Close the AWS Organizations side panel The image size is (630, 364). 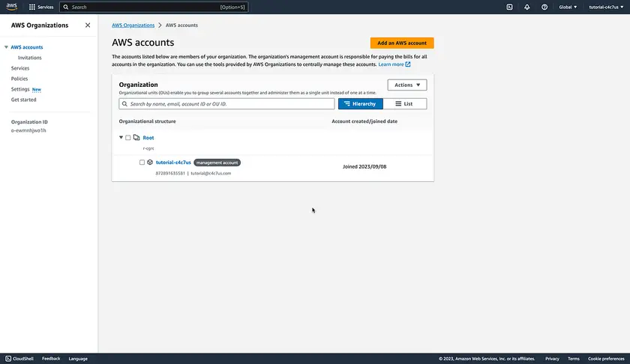click(88, 25)
